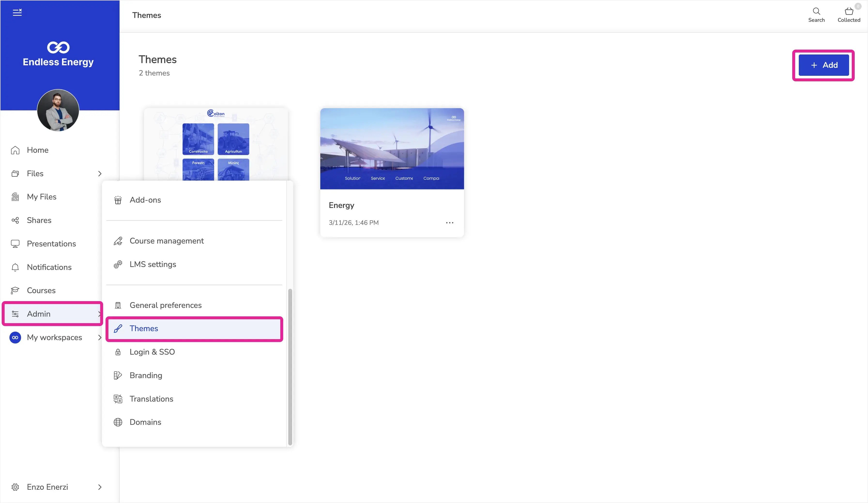The width and height of the screenshot is (868, 503).
Task: Click the Add-ons gift icon
Action: click(118, 200)
